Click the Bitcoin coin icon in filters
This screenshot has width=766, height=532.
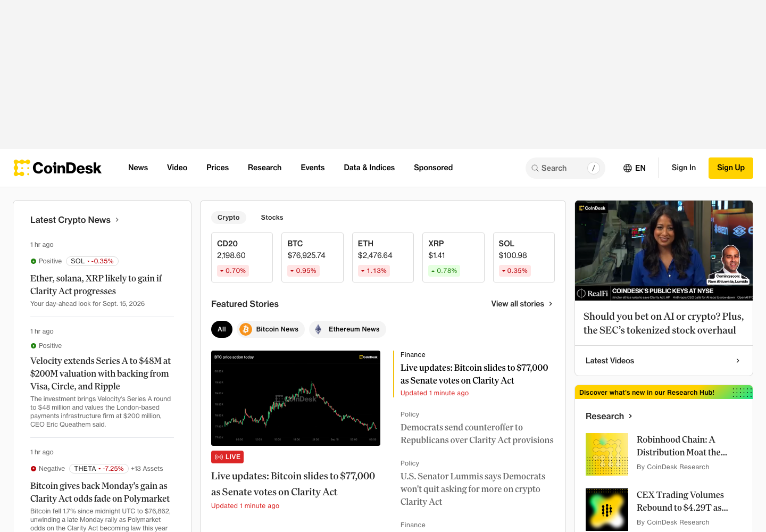(246, 329)
